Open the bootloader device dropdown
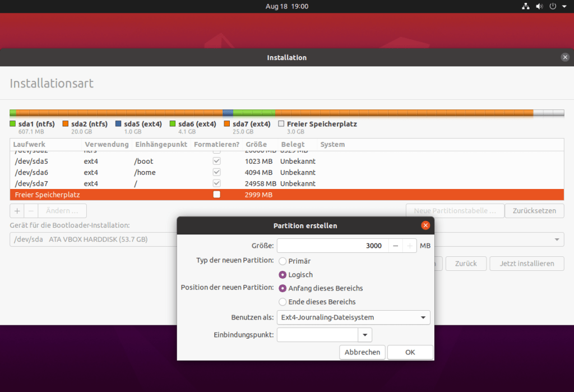Viewport: 574px width, 392px height. click(x=557, y=239)
